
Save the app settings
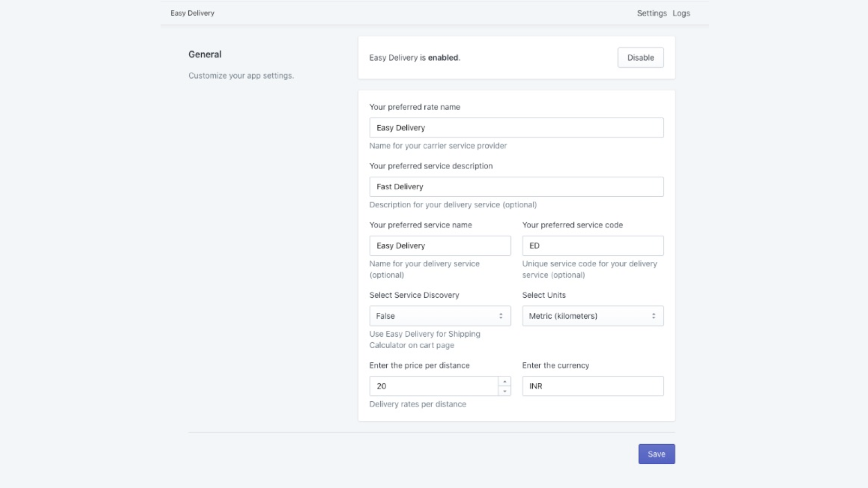656,454
